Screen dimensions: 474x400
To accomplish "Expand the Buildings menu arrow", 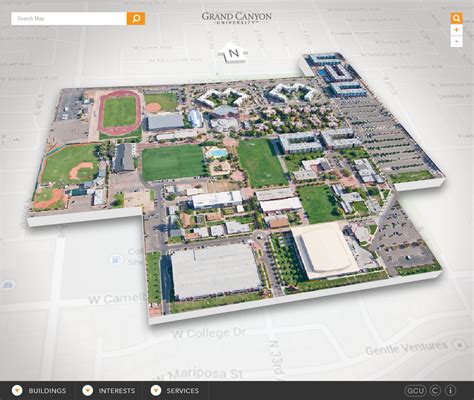I will click(17, 390).
